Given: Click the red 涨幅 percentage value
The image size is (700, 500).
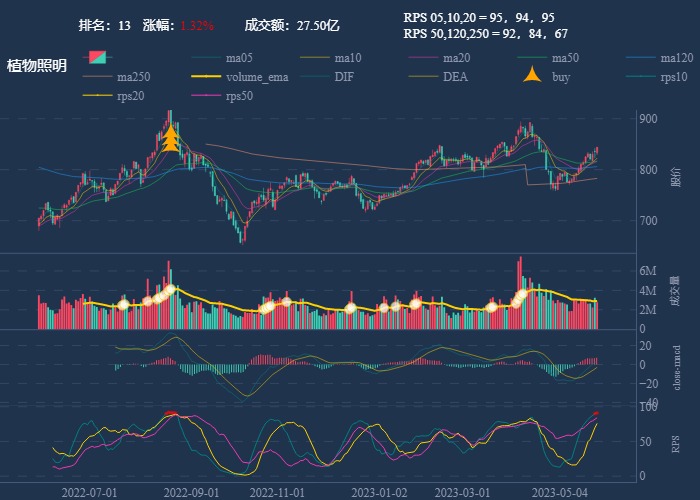Looking at the screenshot, I should click(197, 25).
